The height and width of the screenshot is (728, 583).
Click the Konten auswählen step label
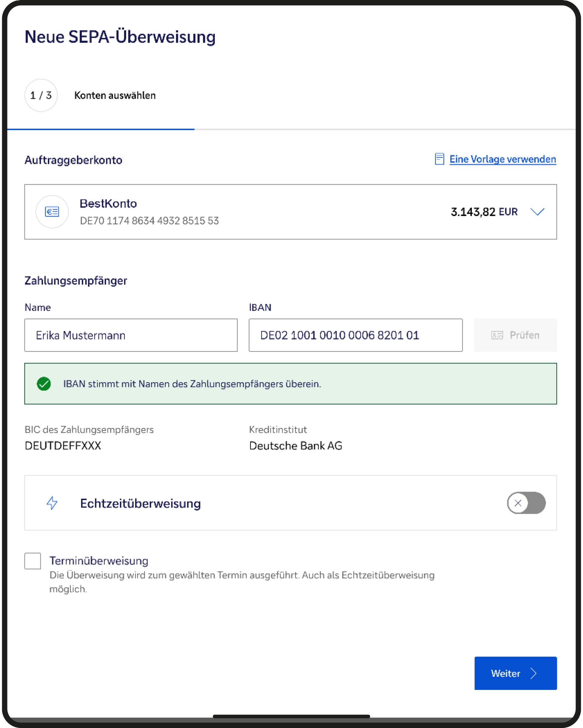[x=115, y=96]
